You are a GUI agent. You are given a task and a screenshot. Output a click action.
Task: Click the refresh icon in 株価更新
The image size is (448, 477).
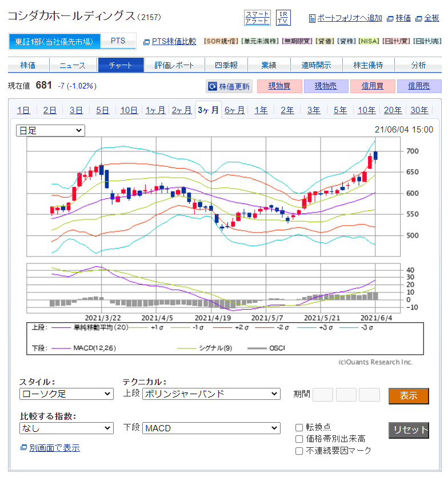tap(213, 86)
